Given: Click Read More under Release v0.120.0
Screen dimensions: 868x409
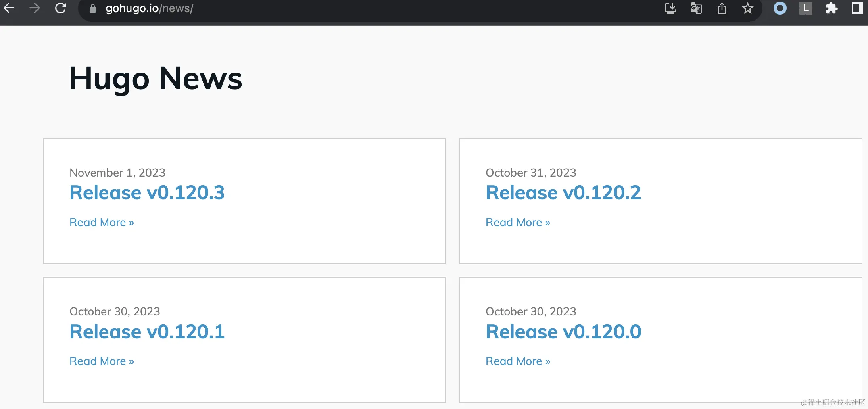Looking at the screenshot, I should [x=518, y=361].
